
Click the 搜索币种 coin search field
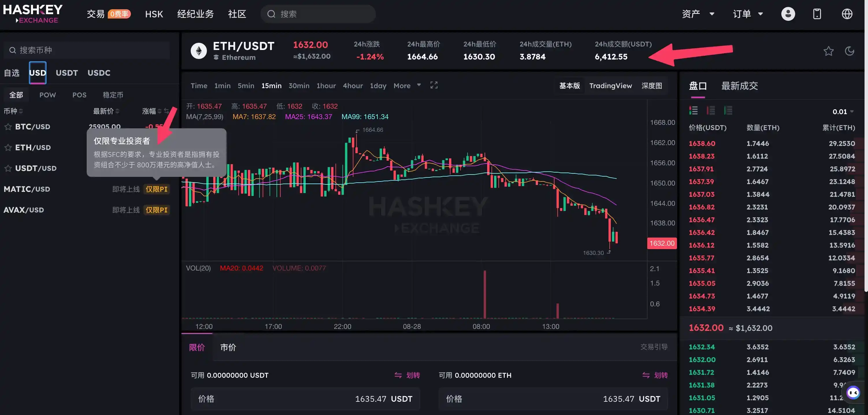[x=87, y=50]
